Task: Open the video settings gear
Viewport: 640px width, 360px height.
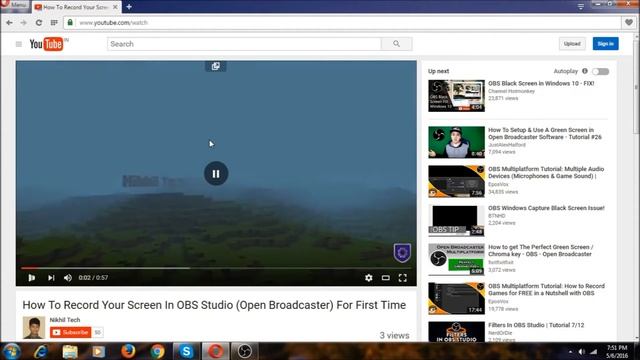Action: click(x=369, y=278)
